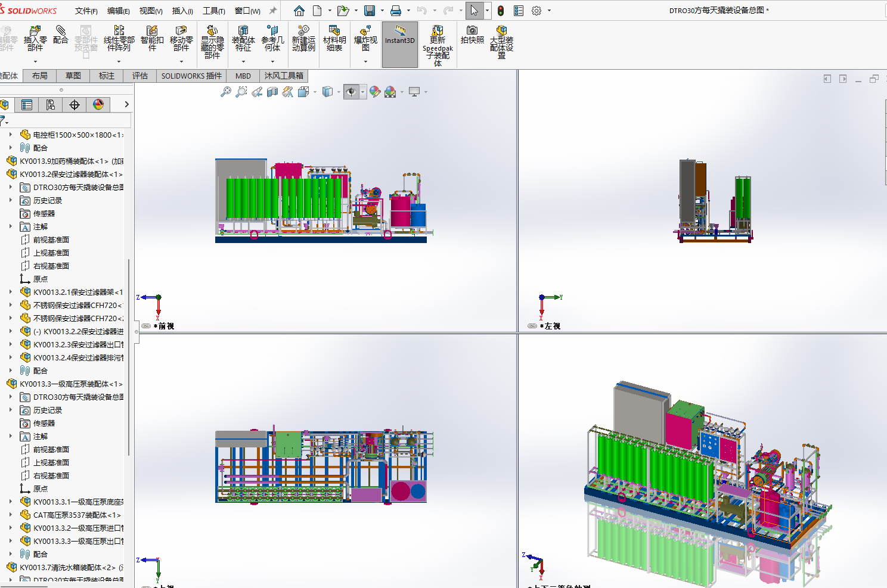Open dropdown arrow beside Save icon
The width and height of the screenshot is (887, 588).
382,11
